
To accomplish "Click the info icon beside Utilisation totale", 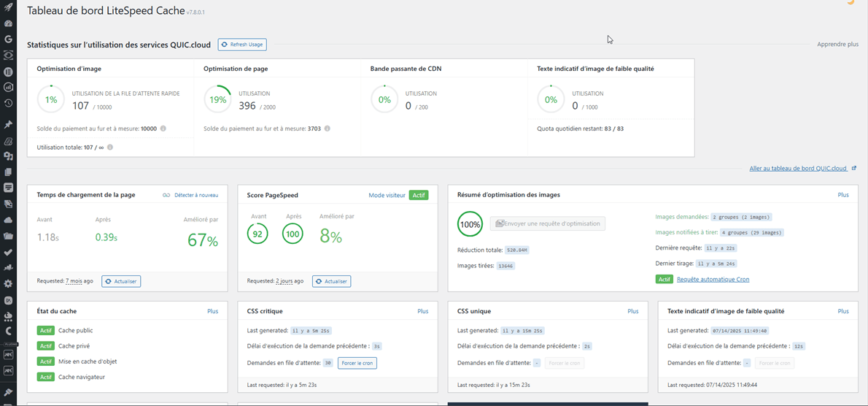I will [x=110, y=148].
